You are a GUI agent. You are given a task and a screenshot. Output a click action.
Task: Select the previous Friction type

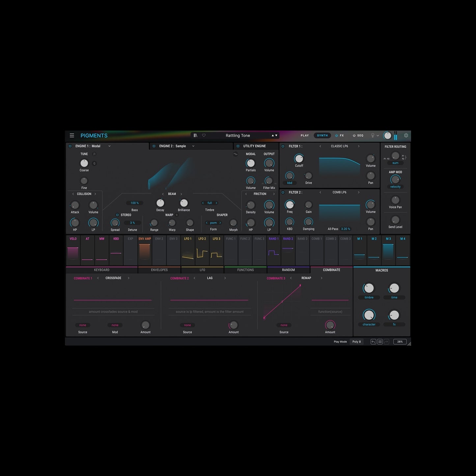point(246,194)
